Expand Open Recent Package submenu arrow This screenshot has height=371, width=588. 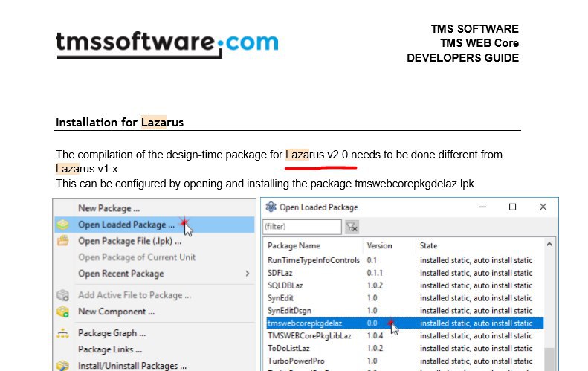point(248,274)
